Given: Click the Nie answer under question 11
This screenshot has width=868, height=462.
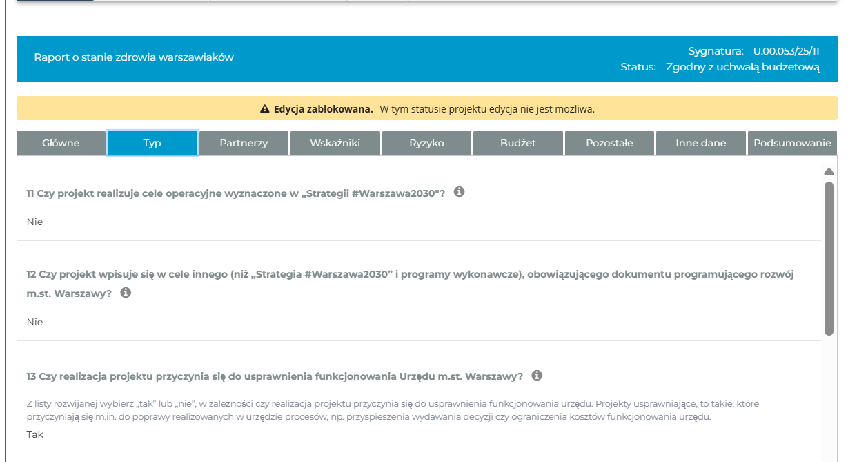Looking at the screenshot, I should click(x=35, y=222).
